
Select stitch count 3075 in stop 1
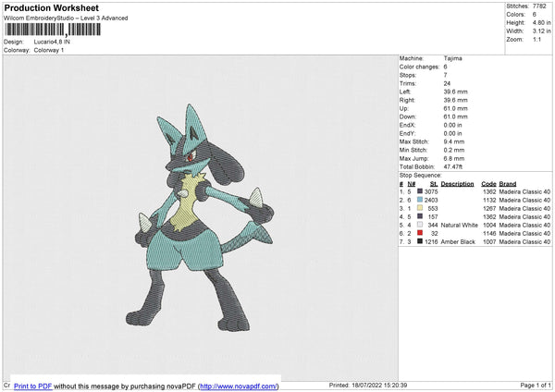click(x=431, y=191)
